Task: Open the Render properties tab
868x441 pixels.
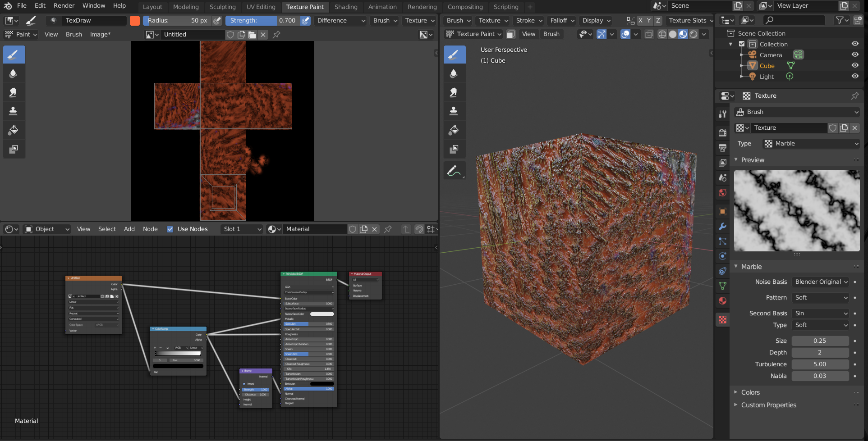Action: pos(722,132)
